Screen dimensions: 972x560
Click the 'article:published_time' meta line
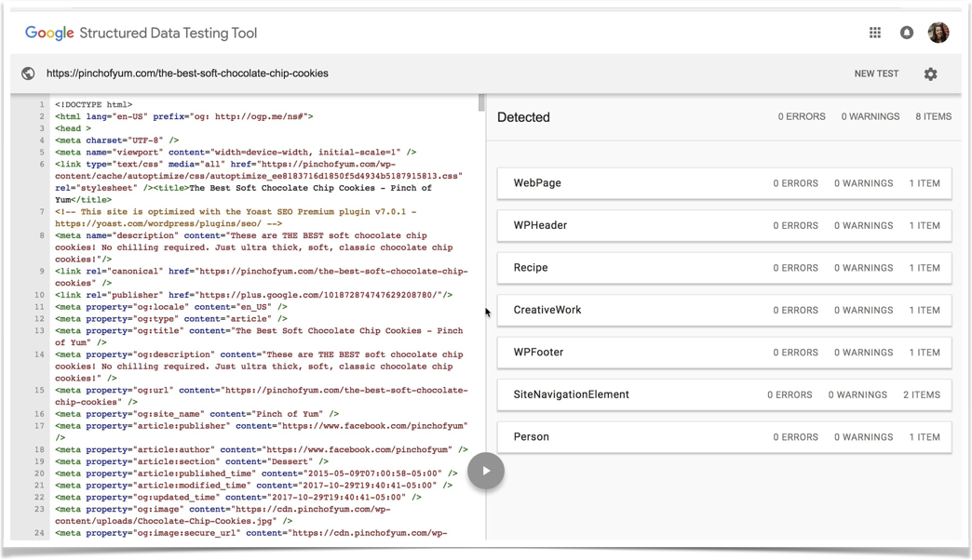coord(256,473)
